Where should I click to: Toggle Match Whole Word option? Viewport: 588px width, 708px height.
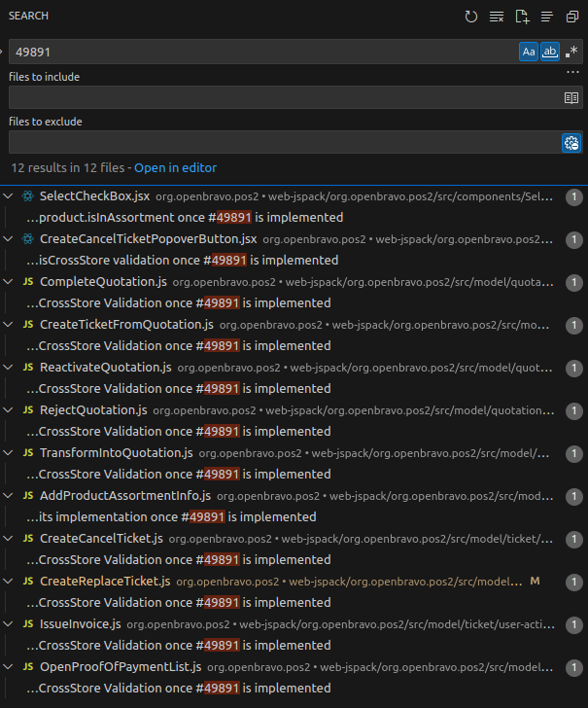[550, 52]
